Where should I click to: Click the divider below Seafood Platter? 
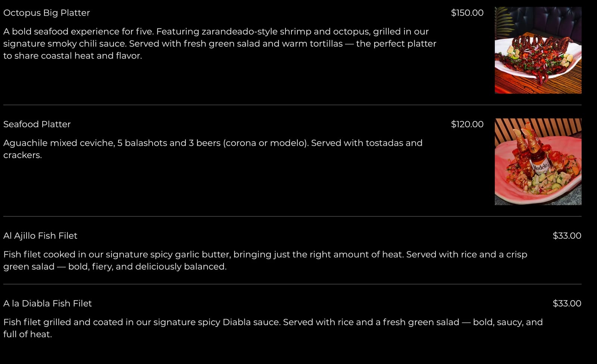(293, 216)
